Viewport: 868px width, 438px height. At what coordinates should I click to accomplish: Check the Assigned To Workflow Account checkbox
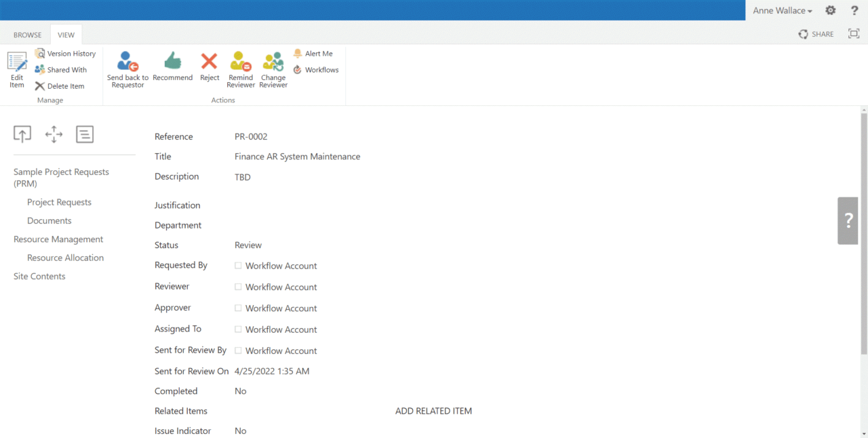point(238,329)
